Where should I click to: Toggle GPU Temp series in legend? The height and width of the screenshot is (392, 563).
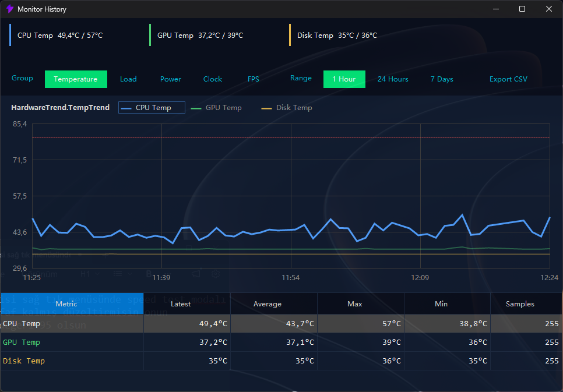point(216,108)
